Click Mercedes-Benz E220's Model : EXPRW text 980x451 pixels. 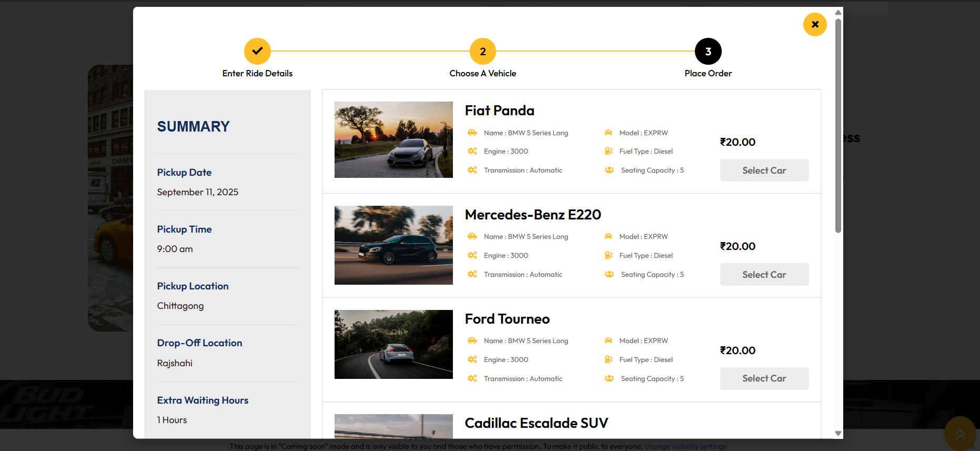(x=643, y=236)
